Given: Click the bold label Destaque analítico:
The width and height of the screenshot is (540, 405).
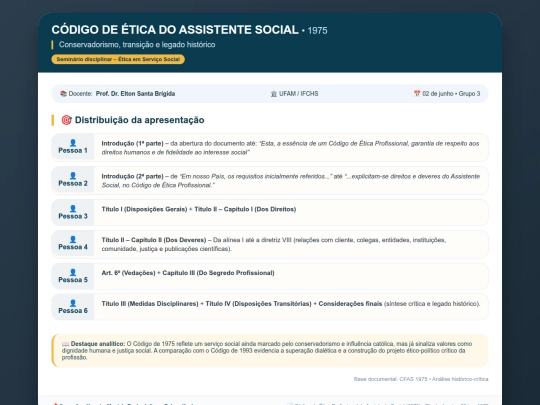Looking at the screenshot, I should pos(98,344).
